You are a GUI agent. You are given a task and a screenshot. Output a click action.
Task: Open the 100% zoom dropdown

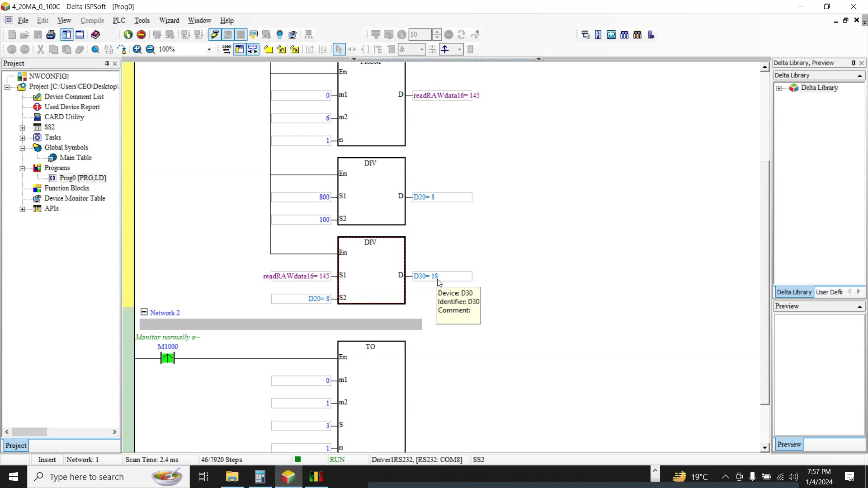coord(209,49)
